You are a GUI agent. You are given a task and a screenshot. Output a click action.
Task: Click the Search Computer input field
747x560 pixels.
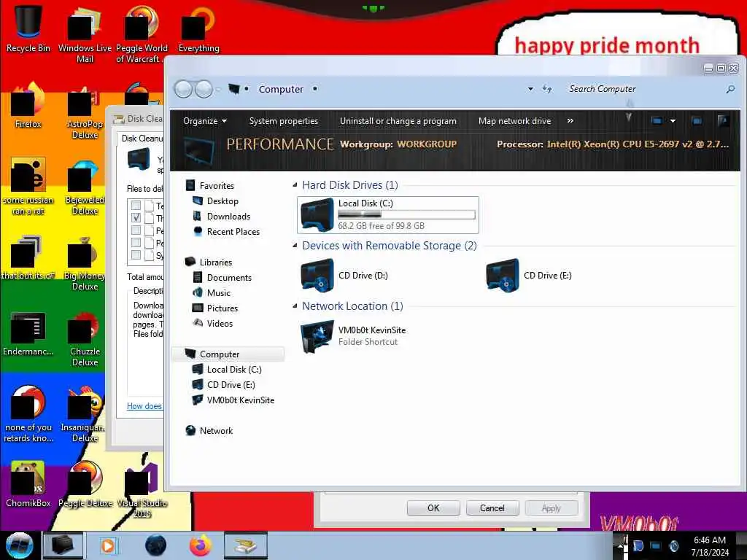tap(646, 89)
